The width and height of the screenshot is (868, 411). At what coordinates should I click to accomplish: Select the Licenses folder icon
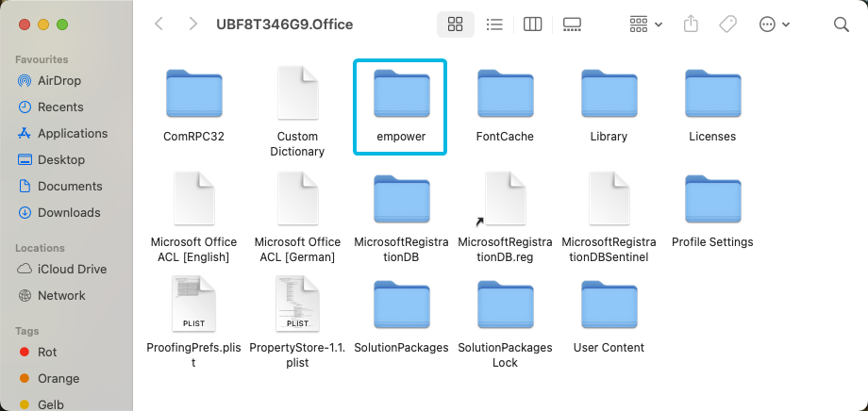[x=713, y=93]
